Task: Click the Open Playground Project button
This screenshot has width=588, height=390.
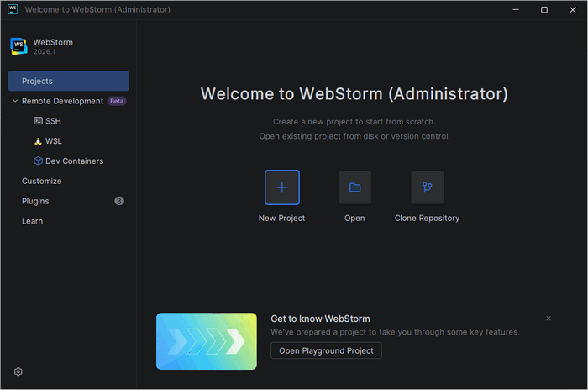Action: 326,350
